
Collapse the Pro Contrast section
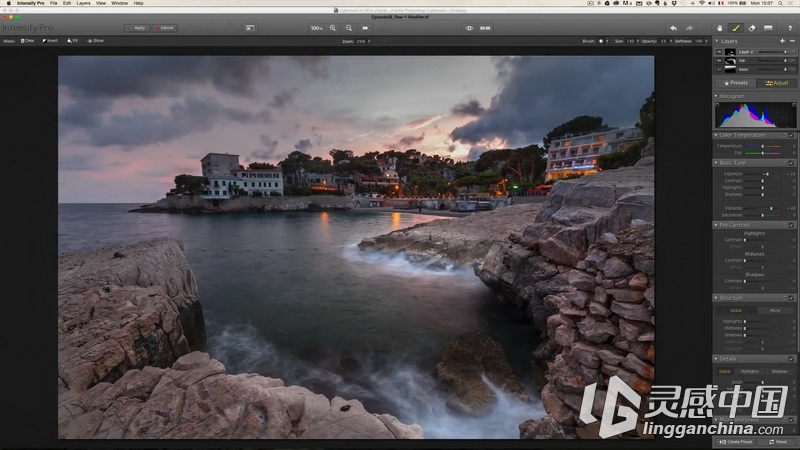pyautogui.click(x=716, y=225)
